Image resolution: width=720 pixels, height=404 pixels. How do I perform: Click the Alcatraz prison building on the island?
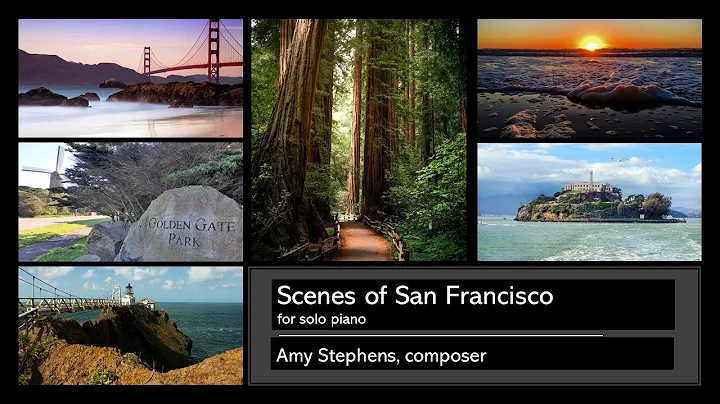(x=587, y=186)
